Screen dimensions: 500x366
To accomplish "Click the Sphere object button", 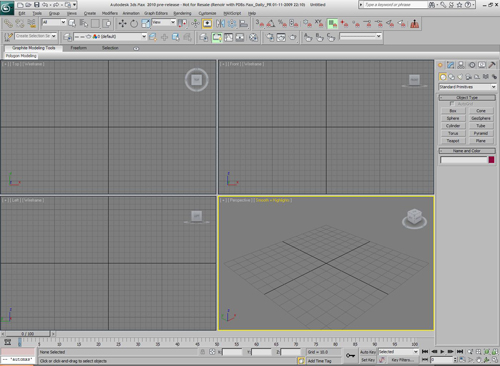I will click(x=453, y=118).
